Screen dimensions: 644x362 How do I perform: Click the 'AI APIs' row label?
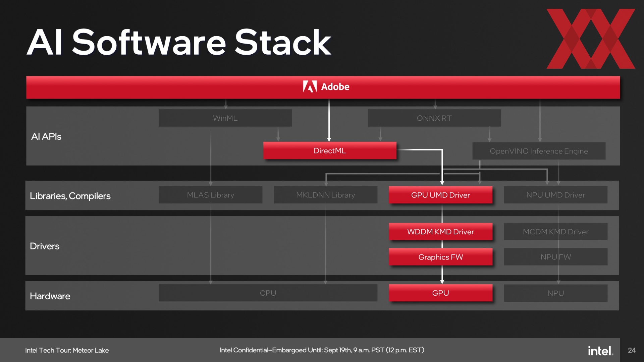pos(46,136)
